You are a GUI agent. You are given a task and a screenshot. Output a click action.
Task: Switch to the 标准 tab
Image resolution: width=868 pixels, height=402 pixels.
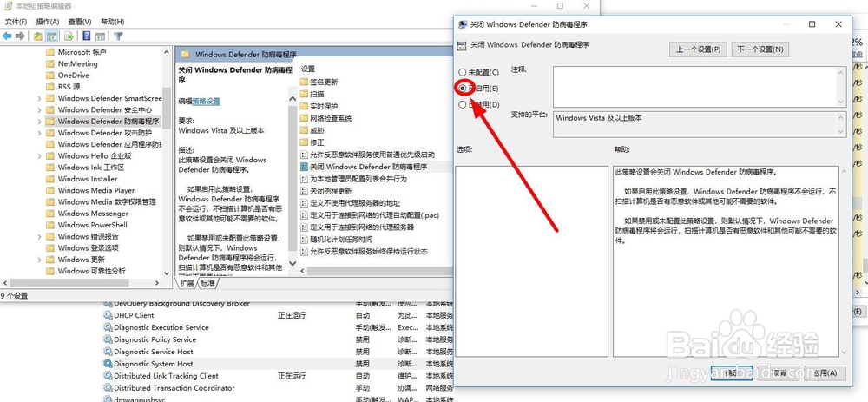208,283
